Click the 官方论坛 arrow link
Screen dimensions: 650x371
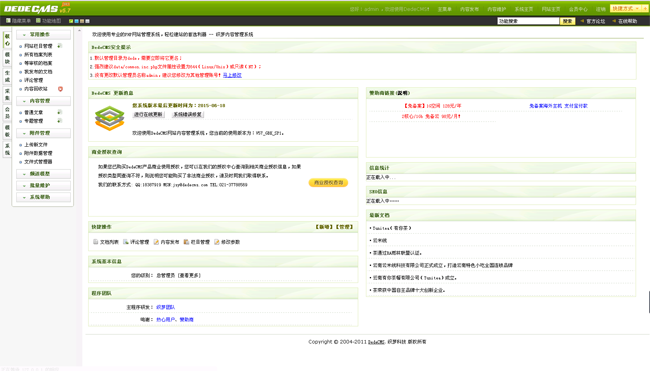pos(593,21)
